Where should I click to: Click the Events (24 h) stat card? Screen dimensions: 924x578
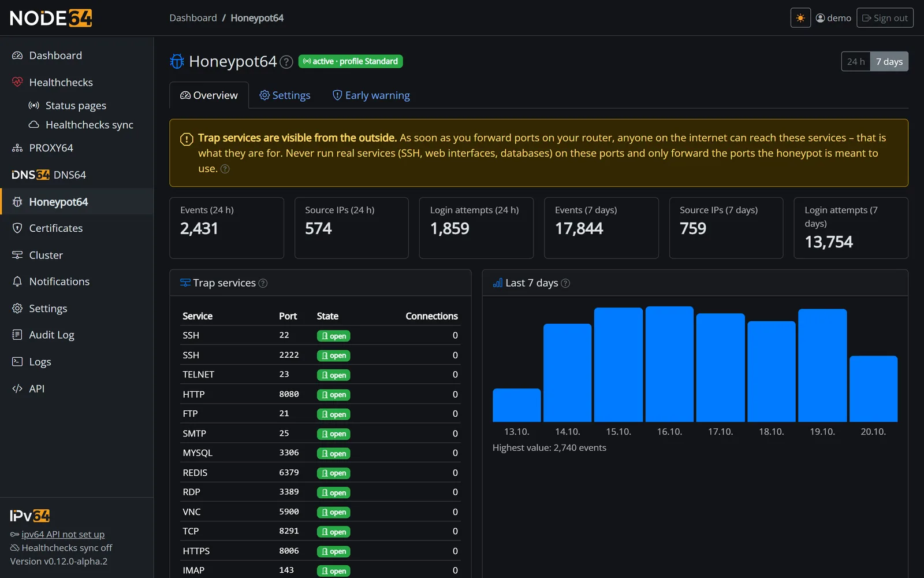click(x=226, y=228)
